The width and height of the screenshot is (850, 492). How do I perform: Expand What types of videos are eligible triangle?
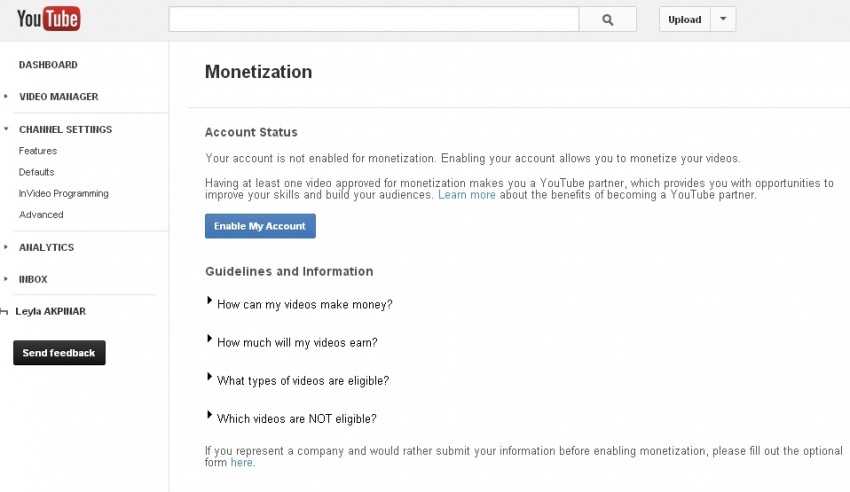click(x=209, y=377)
